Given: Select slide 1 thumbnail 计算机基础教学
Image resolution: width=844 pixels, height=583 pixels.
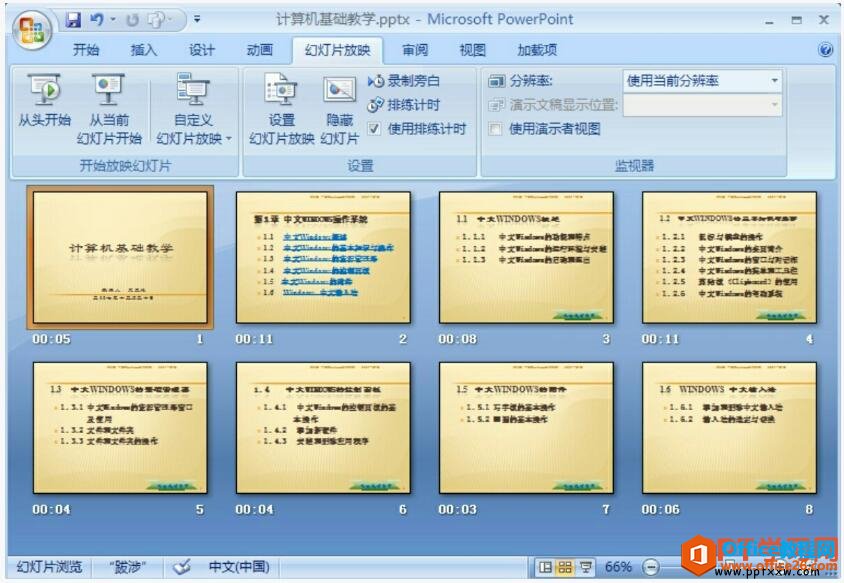Looking at the screenshot, I should pos(120,257).
